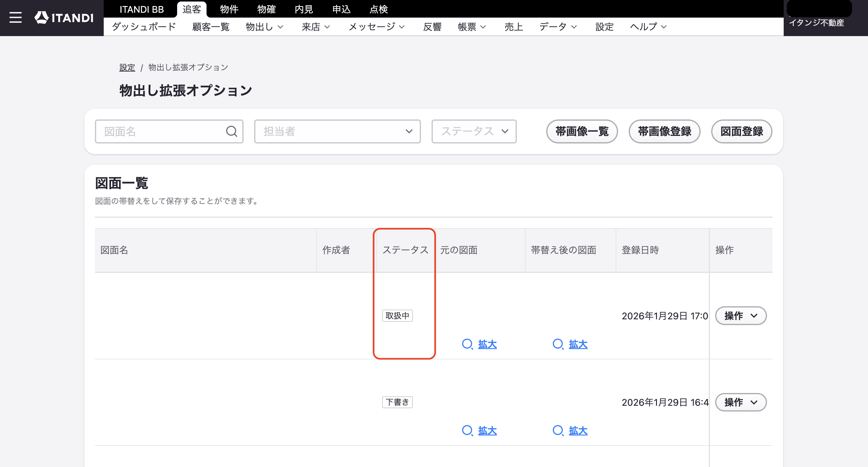The width and height of the screenshot is (868, 467).
Task: Click magnifier icon under 帯替え後の図面 in 取扱中 row
Action: click(x=558, y=344)
